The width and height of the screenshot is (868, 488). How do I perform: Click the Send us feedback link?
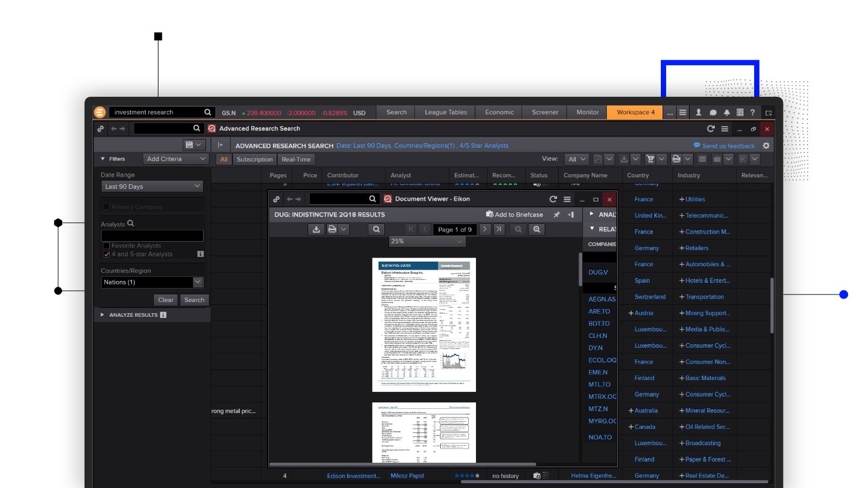coord(728,146)
